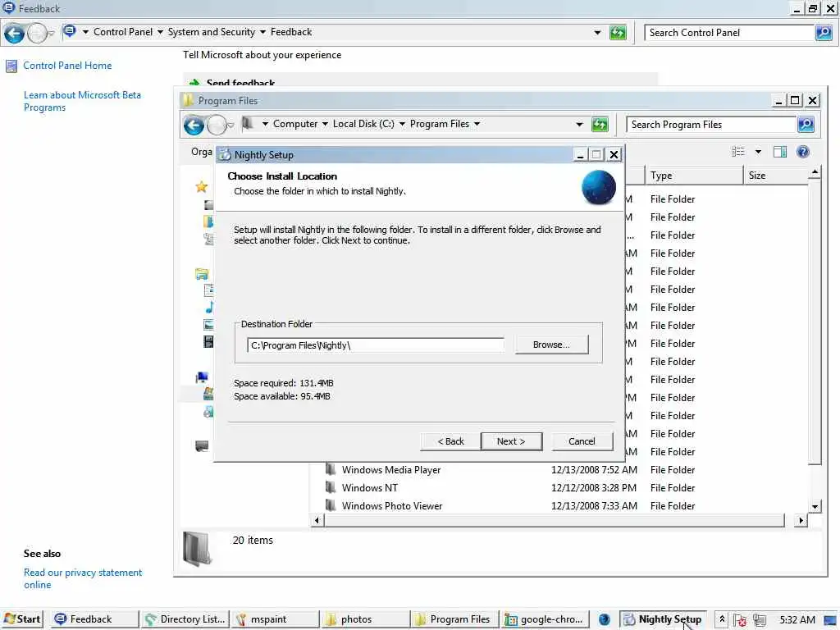Go forward in Program Files window
The width and height of the screenshot is (840, 630).
coord(217,125)
